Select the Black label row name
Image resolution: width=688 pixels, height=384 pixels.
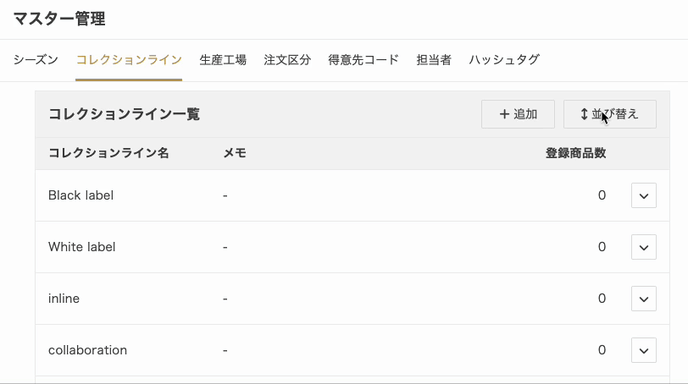pyautogui.click(x=81, y=195)
